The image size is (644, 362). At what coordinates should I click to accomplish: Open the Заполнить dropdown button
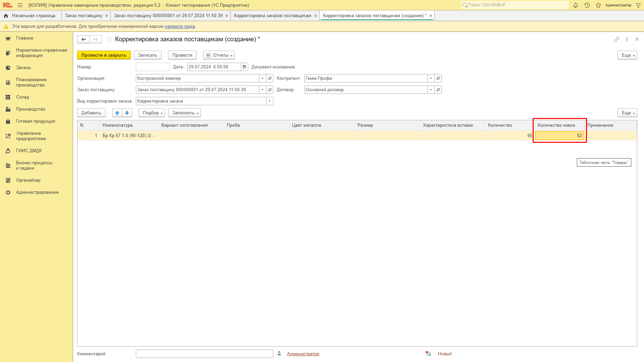click(x=184, y=113)
